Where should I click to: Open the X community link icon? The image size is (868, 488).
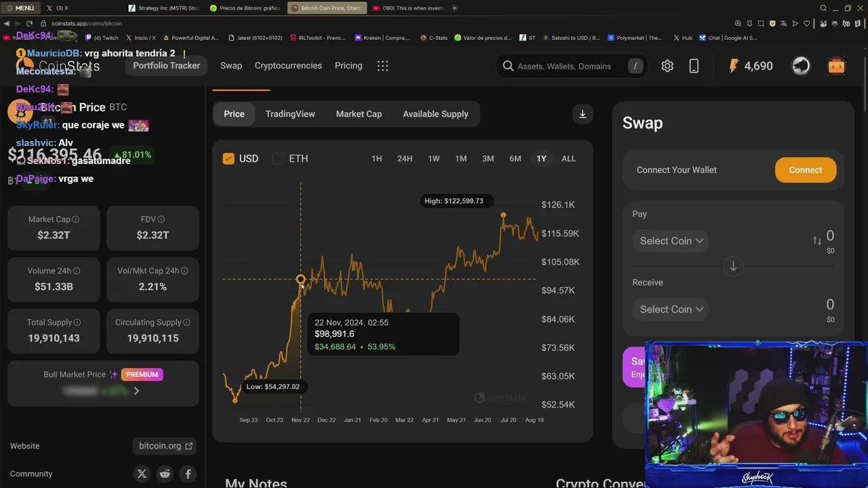142,474
